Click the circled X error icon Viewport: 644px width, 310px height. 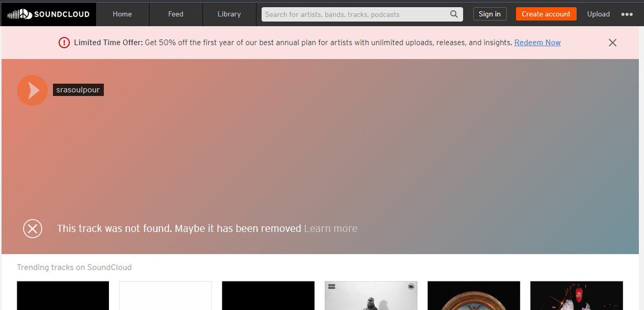click(33, 228)
